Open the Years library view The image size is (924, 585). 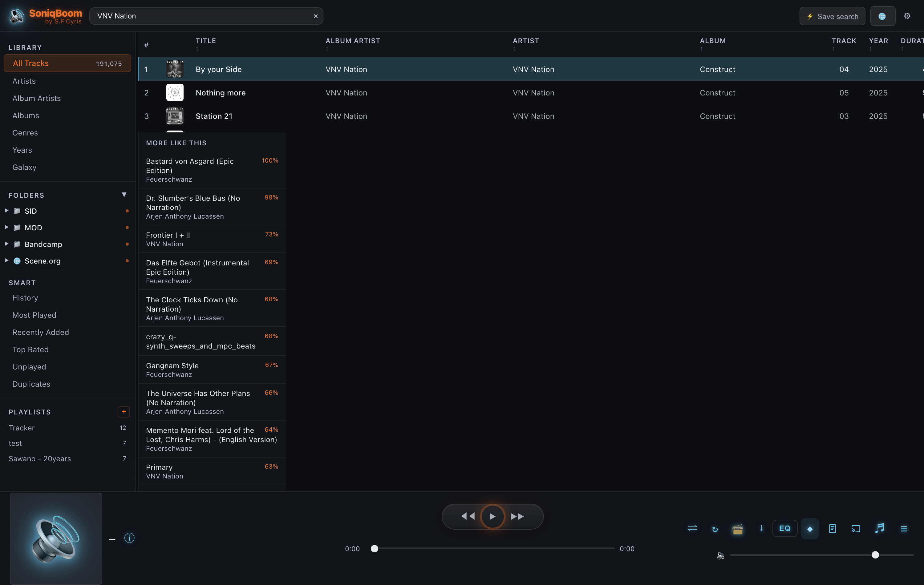(22, 150)
